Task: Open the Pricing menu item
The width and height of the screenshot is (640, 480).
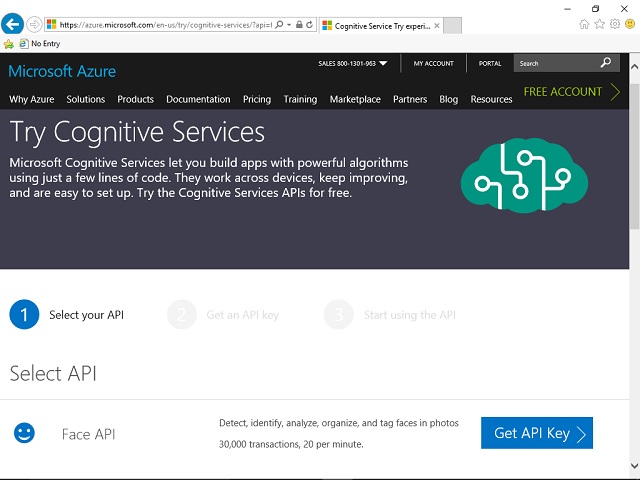Action: tap(257, 99)
